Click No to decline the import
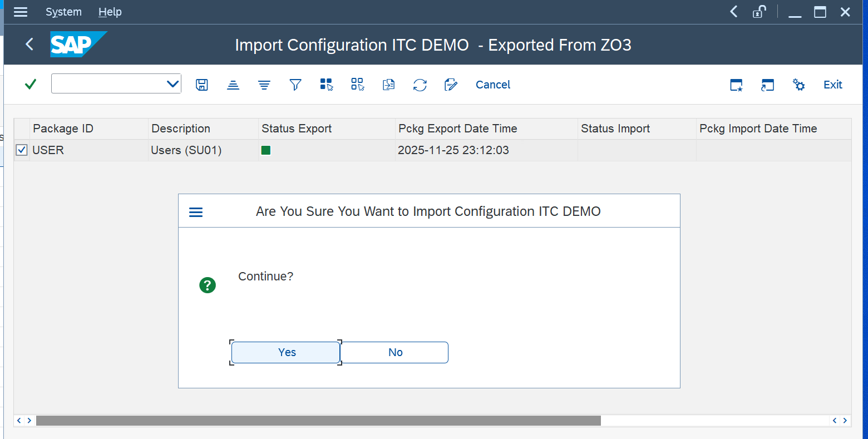 click(x=394, y=352)
